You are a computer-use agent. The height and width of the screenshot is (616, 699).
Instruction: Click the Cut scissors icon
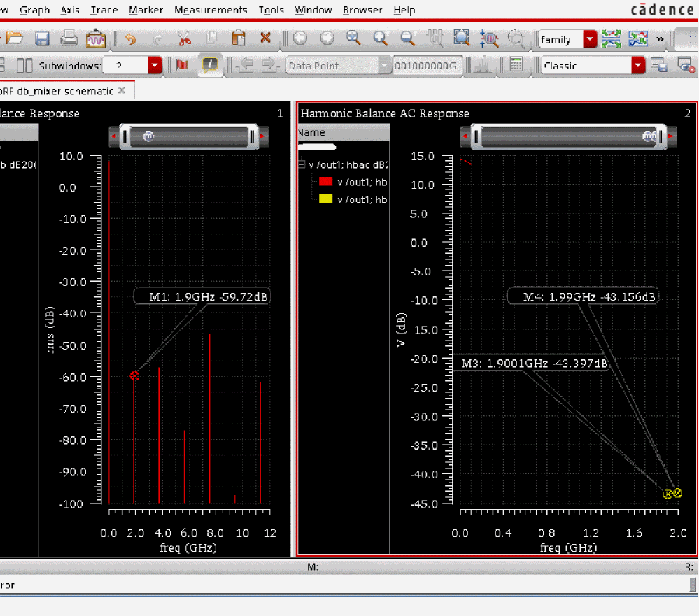click(184, 38)
